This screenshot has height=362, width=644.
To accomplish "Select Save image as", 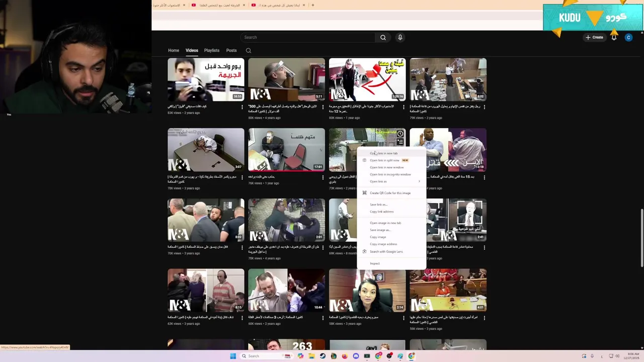I will pyautogui.click(x=391, y=230).
